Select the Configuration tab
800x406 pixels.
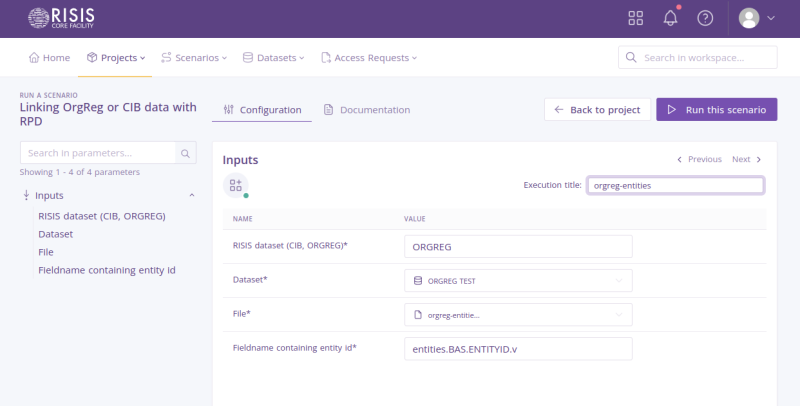pyautogui.click(x=262, y=110)
